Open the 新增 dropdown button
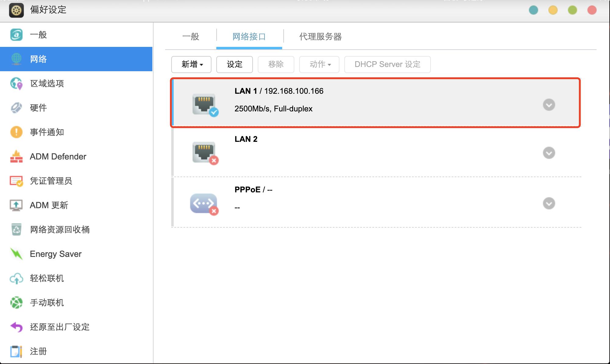The image size is (610, 364). pyautogui.click(x=191, y=64)
